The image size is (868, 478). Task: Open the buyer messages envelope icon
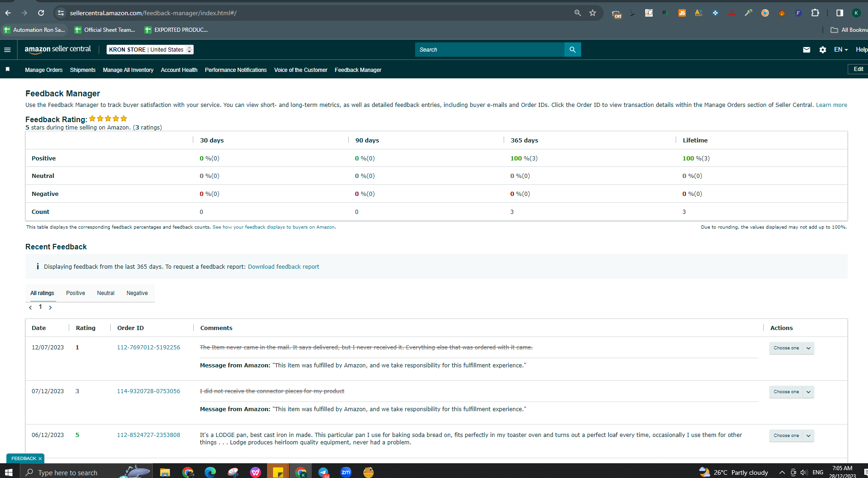click(x=806, y=50)
